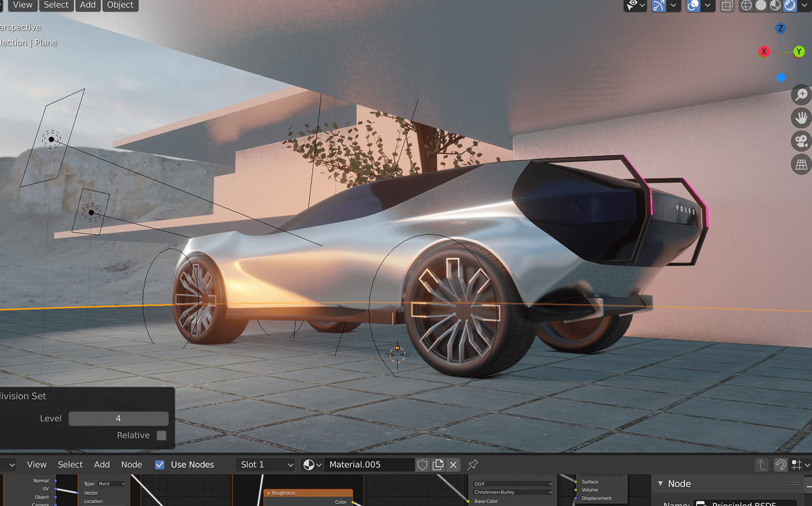Image resolution: width=812 pixels, height=506 pixels.
Task: Switch perspective/orthographic with grid icon
Action: tap(801, 165)
